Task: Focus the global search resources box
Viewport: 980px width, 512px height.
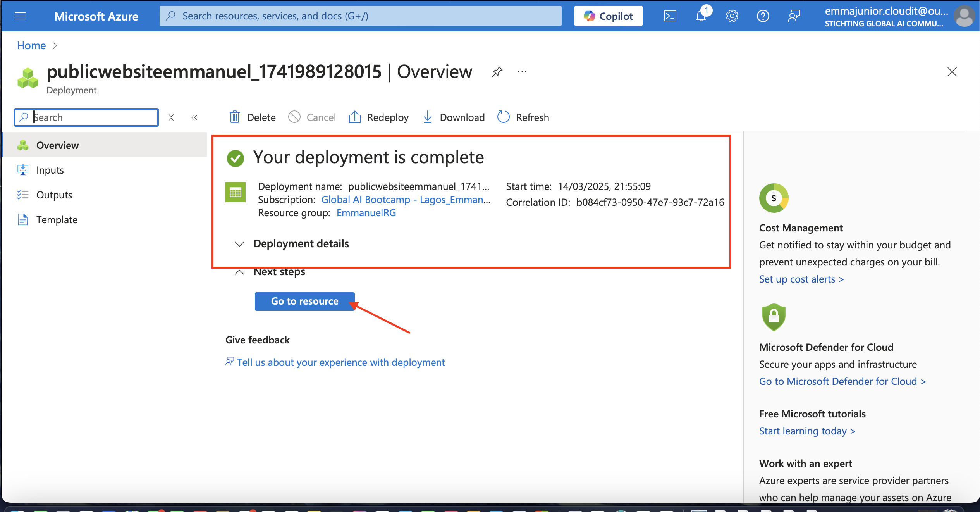Action: tap(360, 16)
